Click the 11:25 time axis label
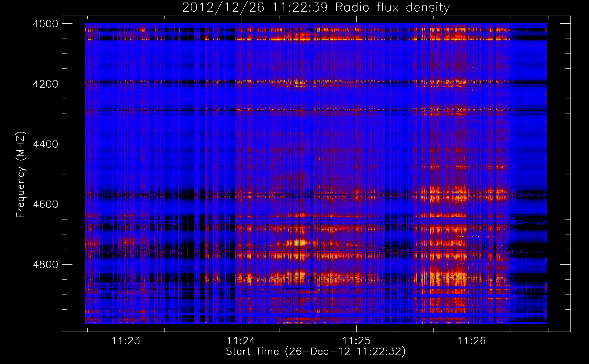This screenshot has height=364, width=589. (x=356, y=341)
